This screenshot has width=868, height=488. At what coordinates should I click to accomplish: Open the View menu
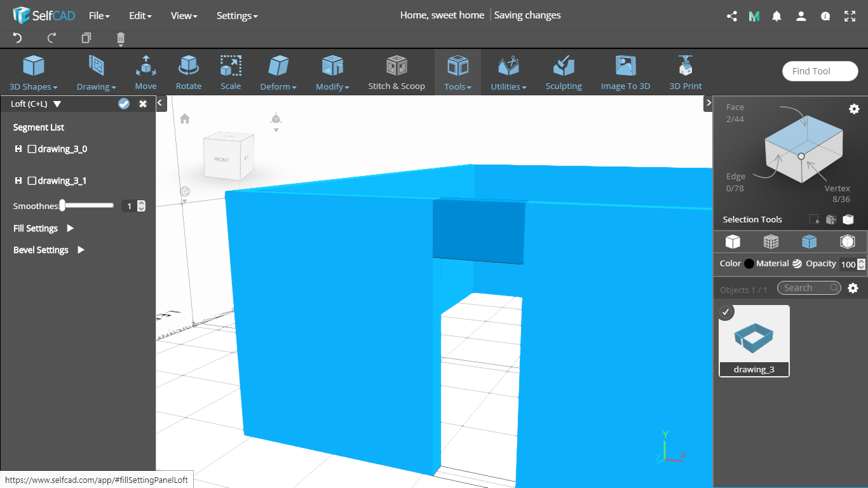[184, 15]
